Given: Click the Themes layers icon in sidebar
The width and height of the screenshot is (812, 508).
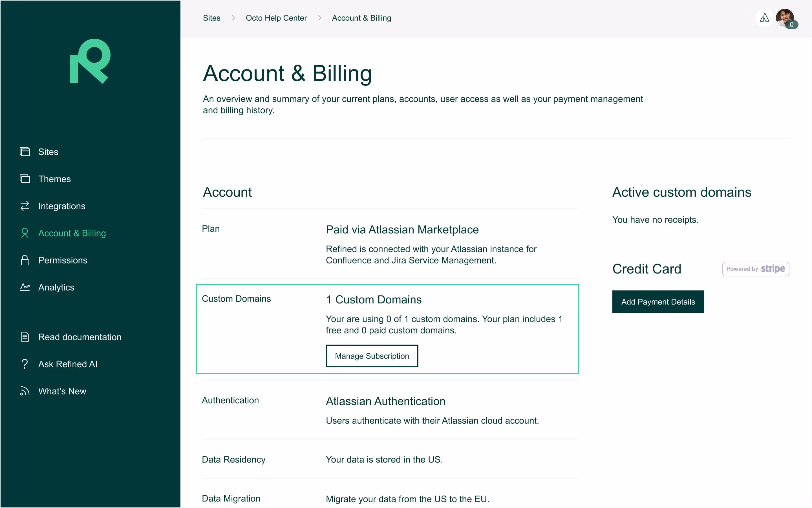Looking at the screenshot, I should click(25, 179).
